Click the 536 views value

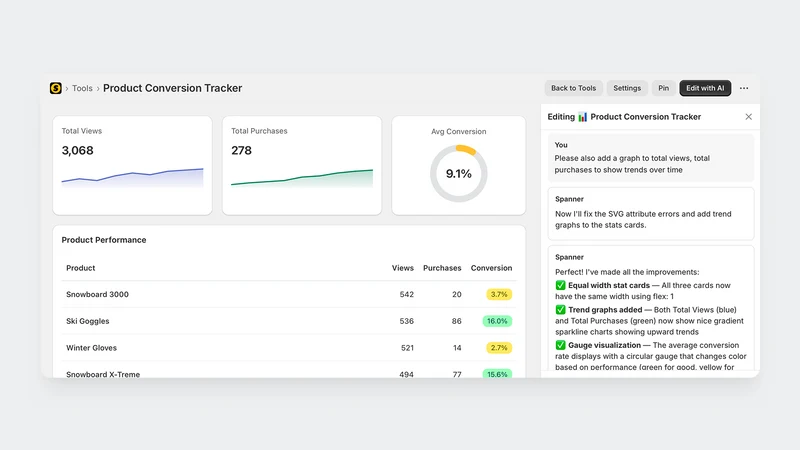(x=407, y=321)
